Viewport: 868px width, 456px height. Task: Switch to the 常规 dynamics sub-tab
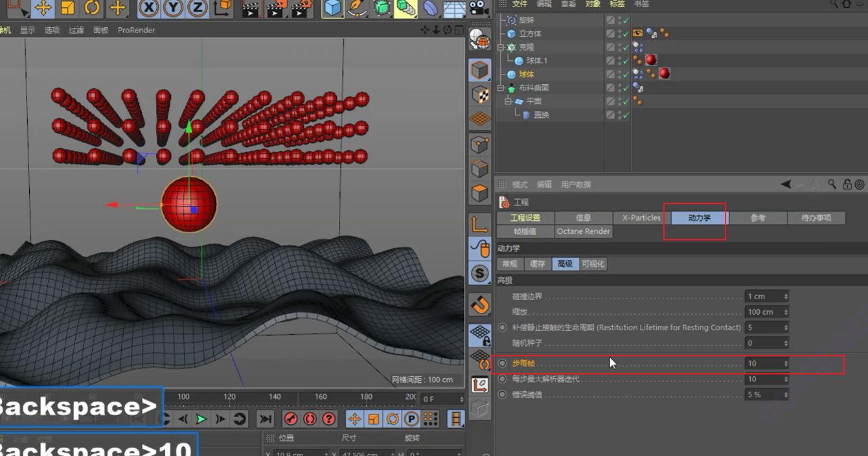(510, 264)
